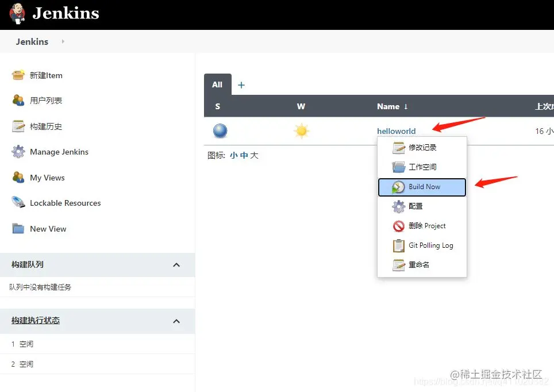Click the 新建Item package icon

pos(18,75)
